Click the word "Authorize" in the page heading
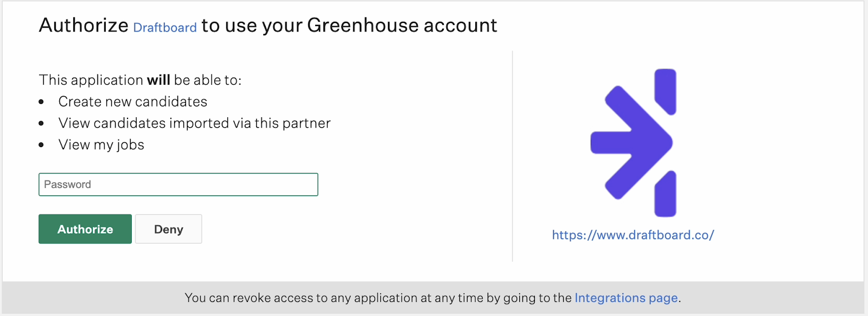 click(84, 26)
